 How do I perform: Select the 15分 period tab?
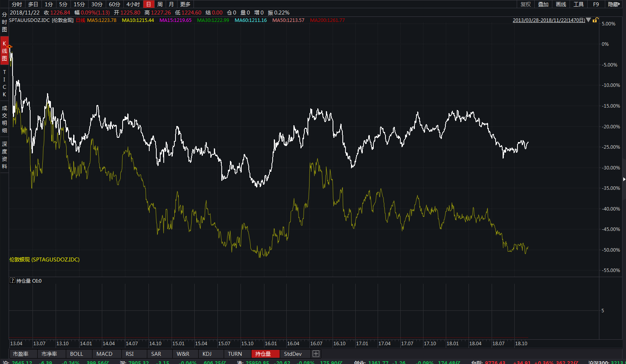[x=80, y=4]
